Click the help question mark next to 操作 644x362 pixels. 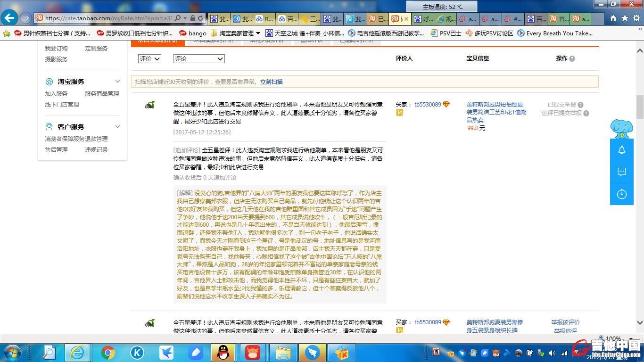click(x=572, y=58)
